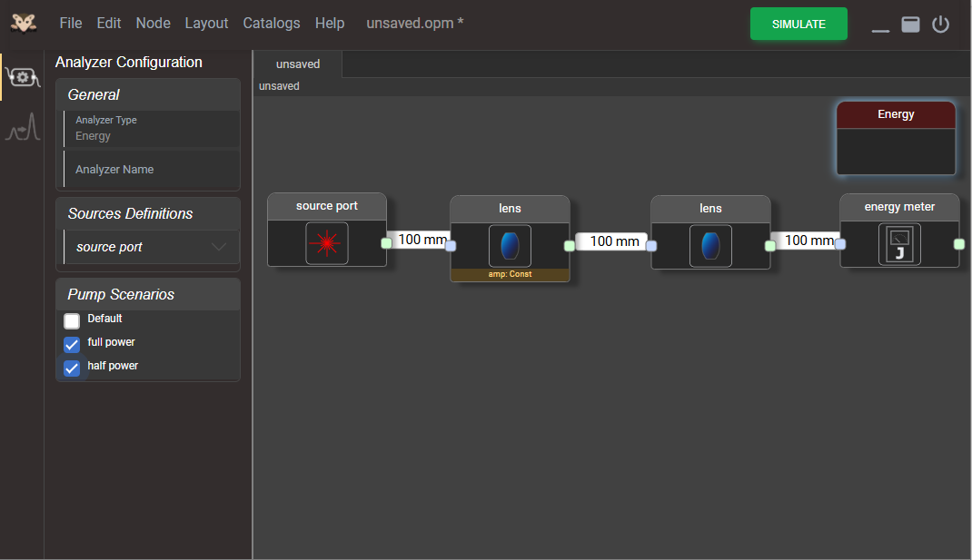Click the Analyzer Type Energy field
Screen dimensions: 972x560
tap(152, 128)
